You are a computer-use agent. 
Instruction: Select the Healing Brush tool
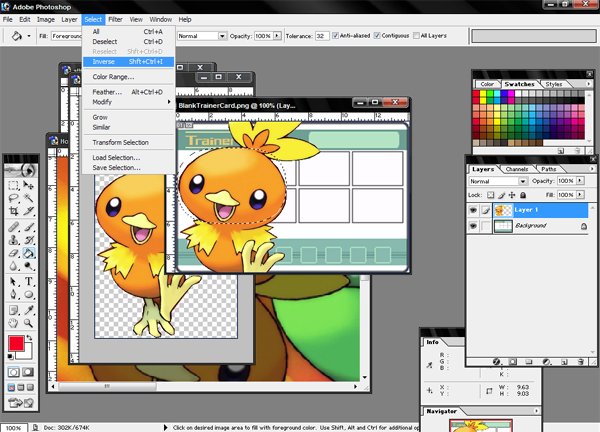coord(13,227)
